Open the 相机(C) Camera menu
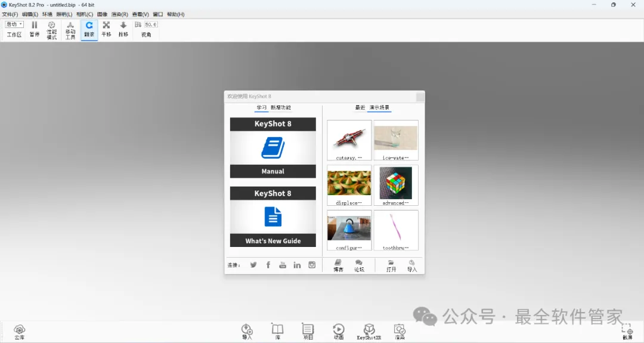Image resolution: width=644 pixels, height=343 pixels. (85, 14)
